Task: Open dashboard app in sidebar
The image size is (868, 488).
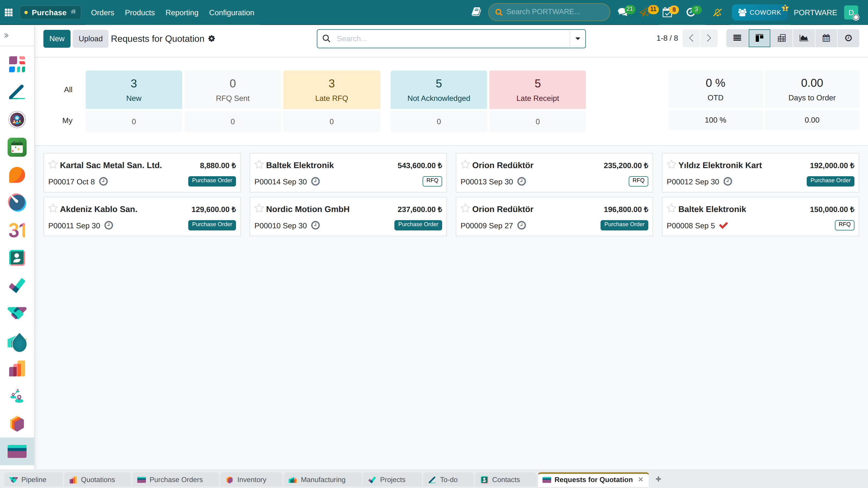Action: click(17, 64)
